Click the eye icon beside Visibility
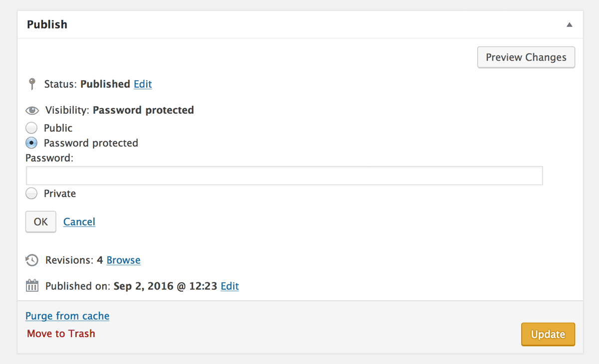599x364 pixels. [x=32, y=110]
